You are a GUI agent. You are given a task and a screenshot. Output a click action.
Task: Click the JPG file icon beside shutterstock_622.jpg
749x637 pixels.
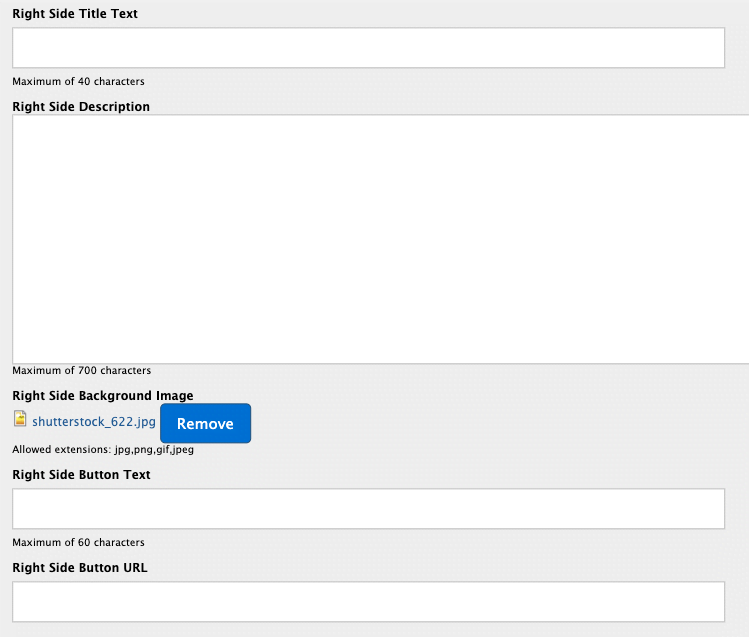coord(20,419)
